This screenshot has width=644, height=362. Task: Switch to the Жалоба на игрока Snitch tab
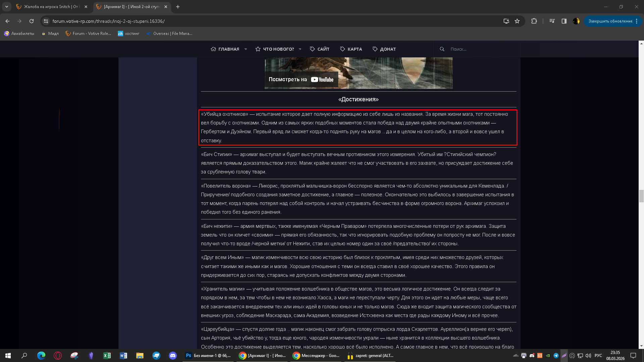pyautogui.click(x=50, y=7)
